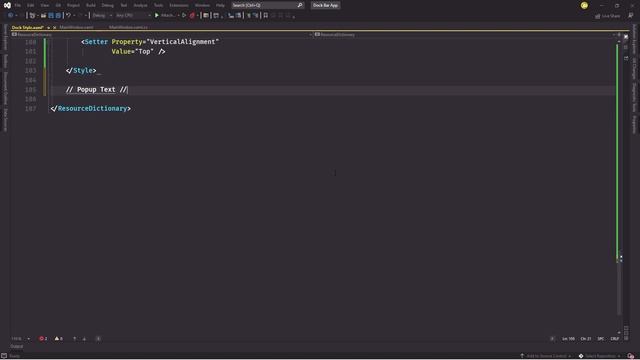The width and height of the screenshot is (640, 360).
Task: Click the Start Without Debugging outline play icon
Action: tap(184, 16)
